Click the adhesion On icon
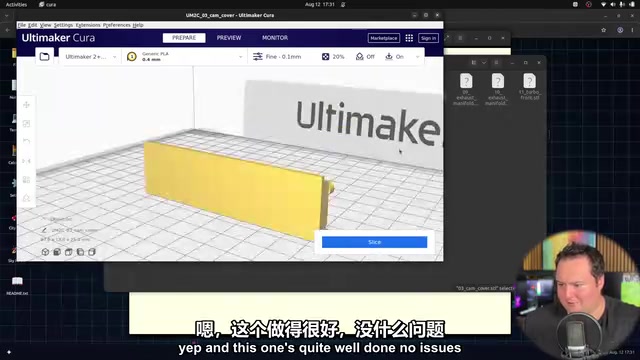Viewport: 640px width, 360px height. click(x=389, y=57)
